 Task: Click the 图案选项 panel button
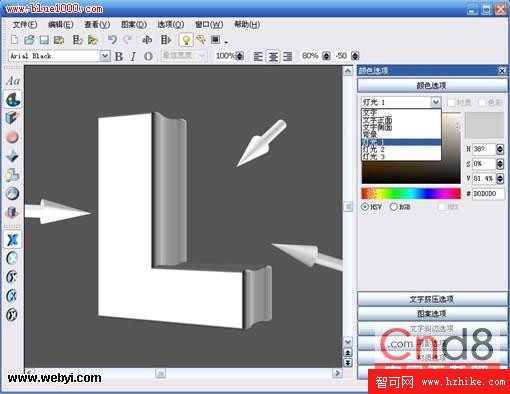(432, 314)
